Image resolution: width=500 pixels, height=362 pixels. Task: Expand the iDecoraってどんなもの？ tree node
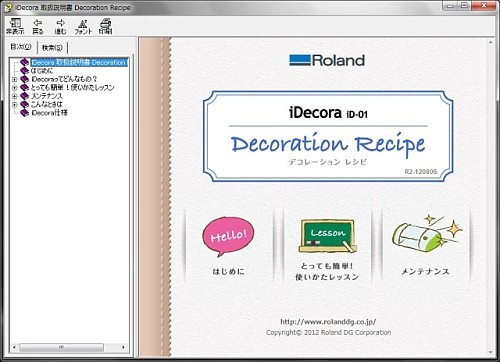pyautogui.click(x=14, y=79)
